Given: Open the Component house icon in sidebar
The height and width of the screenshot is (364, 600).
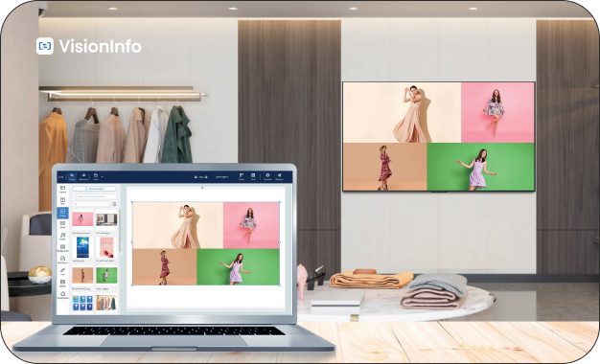Looking at the screenshot, I should click(62, 295).
